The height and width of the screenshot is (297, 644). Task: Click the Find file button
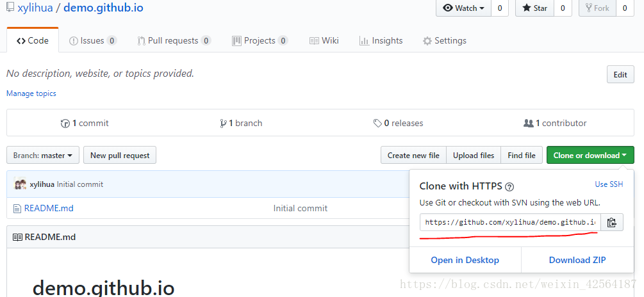(x=522, y=155)
